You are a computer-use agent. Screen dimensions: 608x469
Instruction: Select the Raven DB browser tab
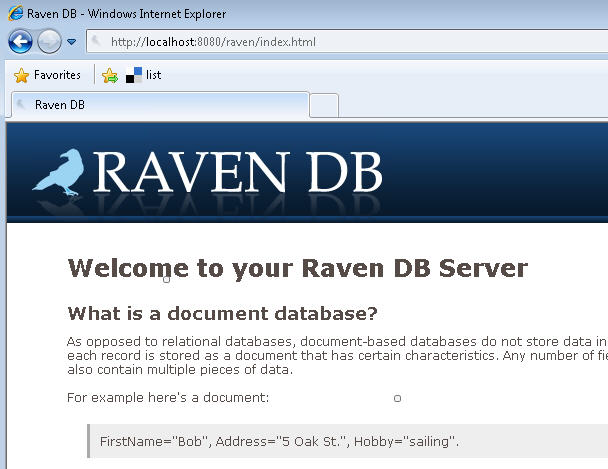[160, 105]
